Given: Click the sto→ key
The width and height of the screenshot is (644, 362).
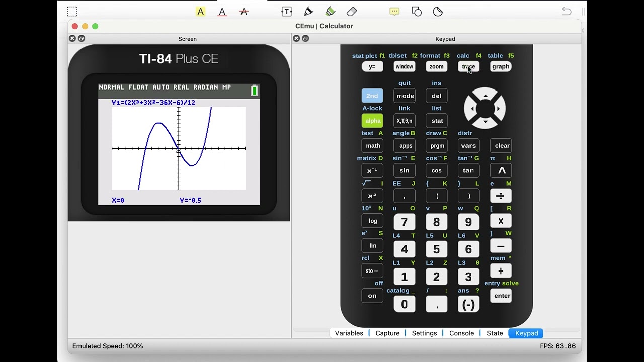Looking at the screenshot, I should (372, 271).
